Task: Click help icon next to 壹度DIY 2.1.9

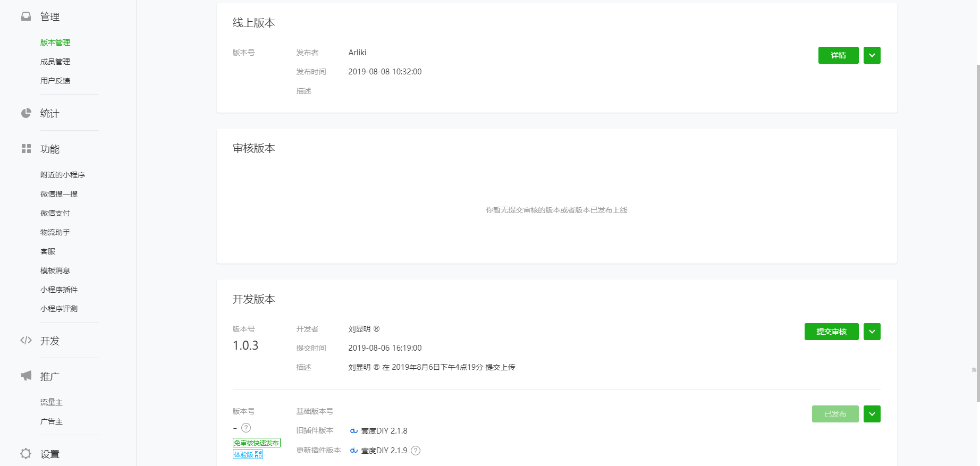Action: tap(416, 451)
